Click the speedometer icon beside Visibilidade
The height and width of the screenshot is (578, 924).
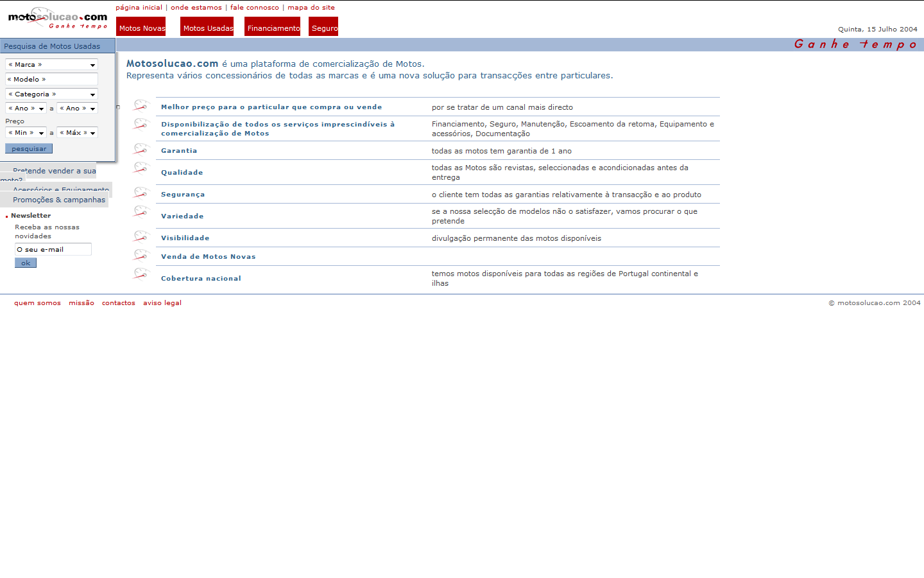(141, 236)
